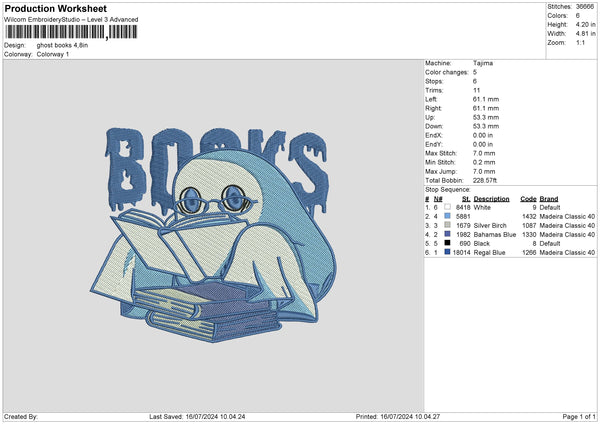
Task: Click the Stitches count value 36666
Action: tap(585, 7)
